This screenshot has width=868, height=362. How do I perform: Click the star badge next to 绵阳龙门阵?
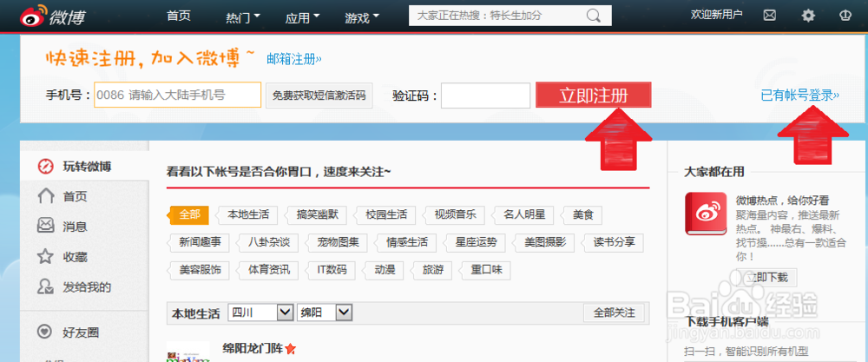click(291, 349)
